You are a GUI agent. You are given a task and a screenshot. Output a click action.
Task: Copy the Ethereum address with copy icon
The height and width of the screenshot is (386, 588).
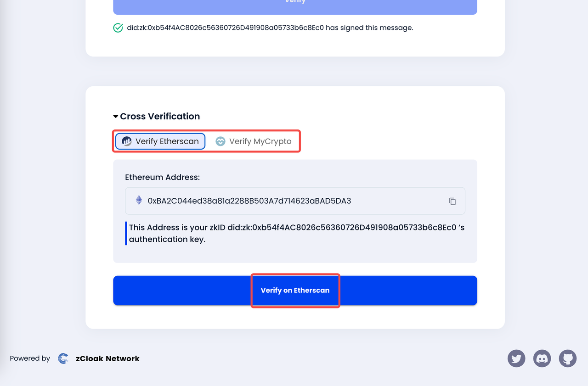452,201
